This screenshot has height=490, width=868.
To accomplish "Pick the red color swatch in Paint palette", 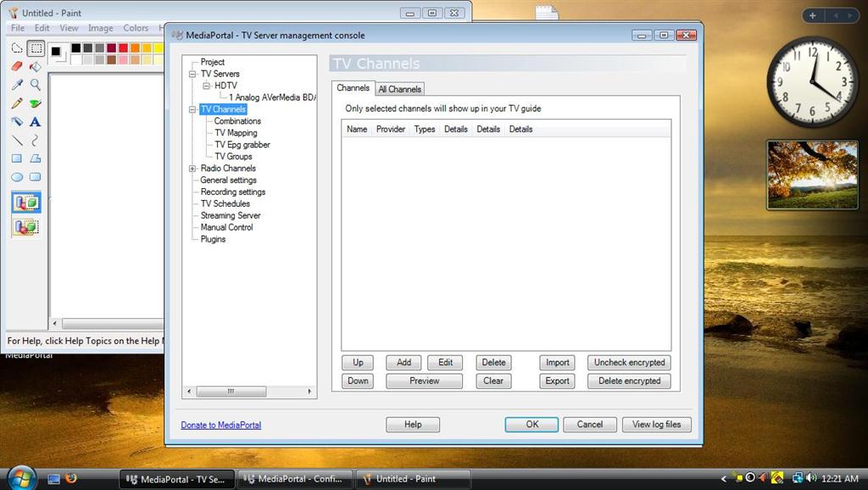I will (x=123, y=48).
